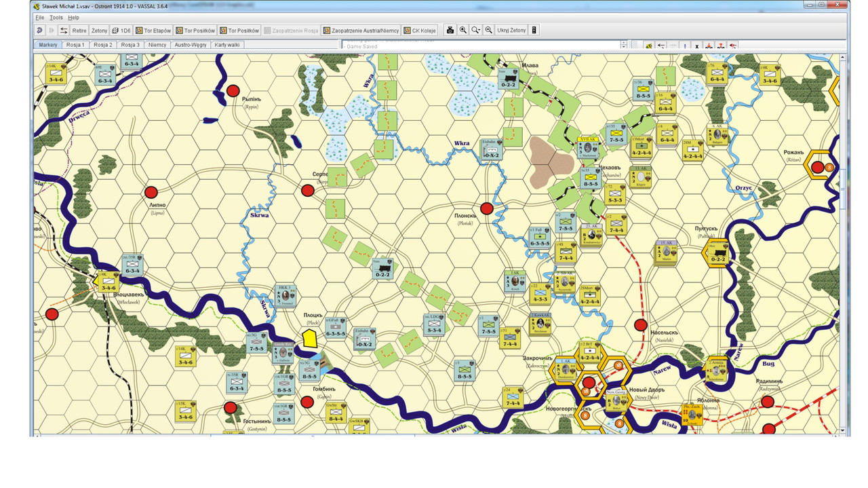Click the camera snapshot icon
868x488 pixels.
(x=450, y=31)
